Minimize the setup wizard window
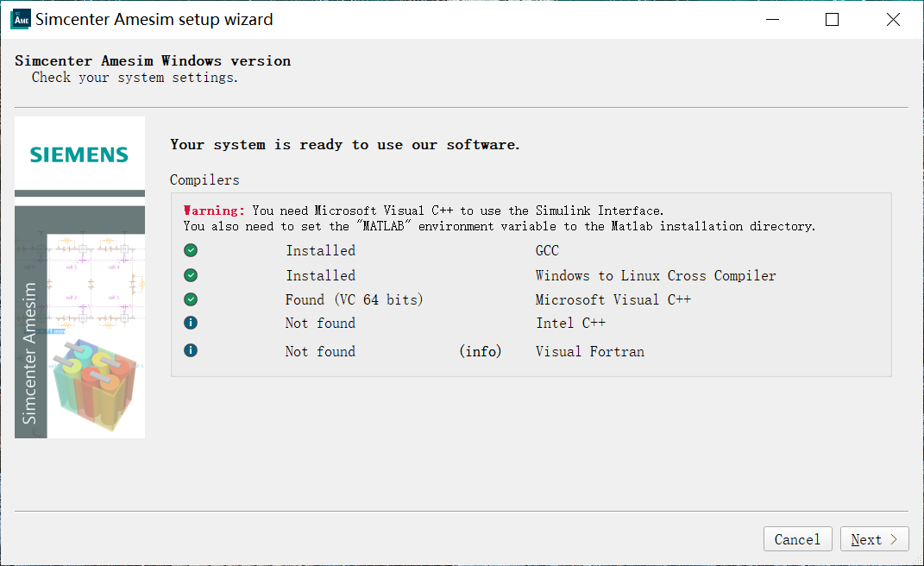924x566 pixels. [x=770, y=19]
